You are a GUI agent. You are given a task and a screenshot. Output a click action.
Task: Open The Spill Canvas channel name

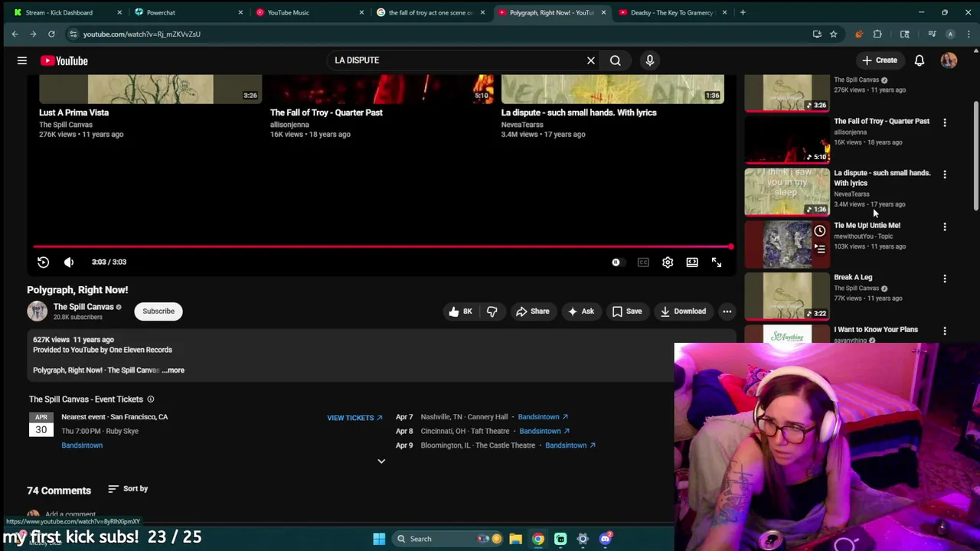[83, 307]
